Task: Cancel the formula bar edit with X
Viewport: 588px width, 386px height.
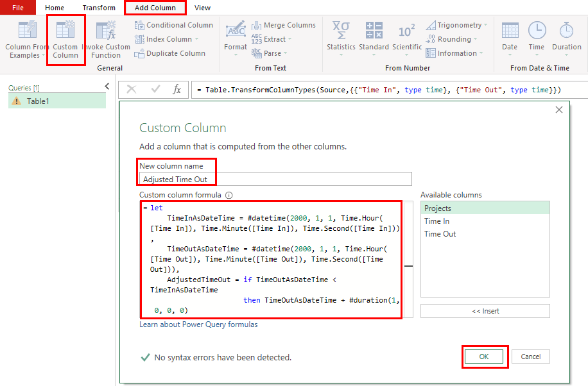Action: point(132,89)
